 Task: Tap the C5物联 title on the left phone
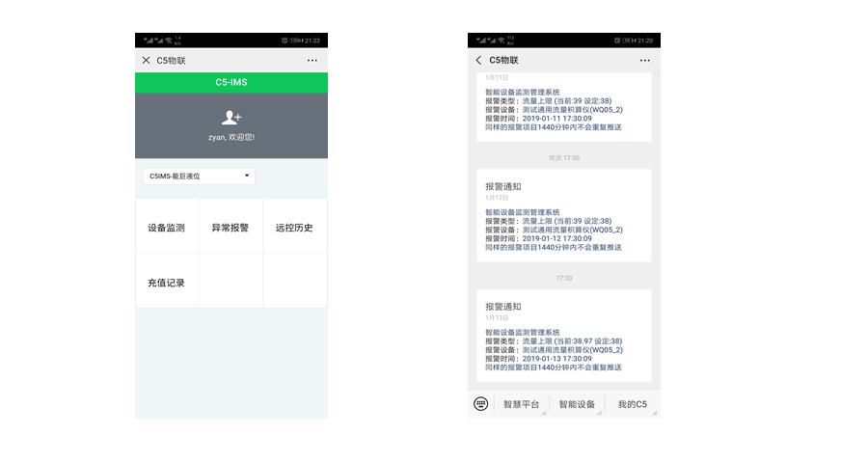pos(171,61)
